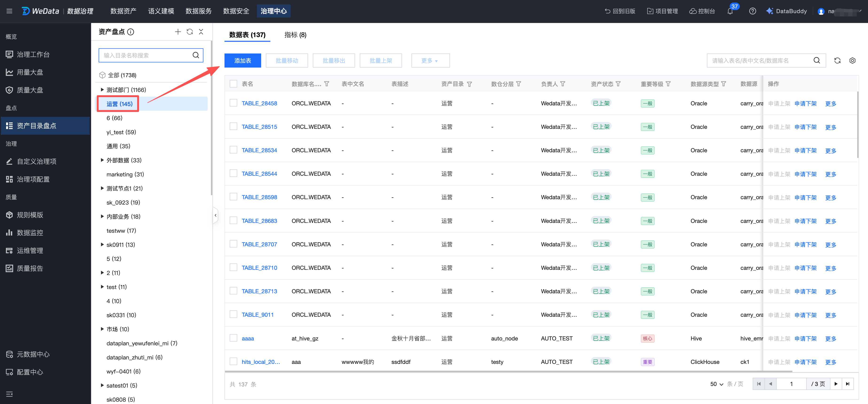Filter the 资产状态 column
This screenshot has height=404, width=868.
point(618,84)
